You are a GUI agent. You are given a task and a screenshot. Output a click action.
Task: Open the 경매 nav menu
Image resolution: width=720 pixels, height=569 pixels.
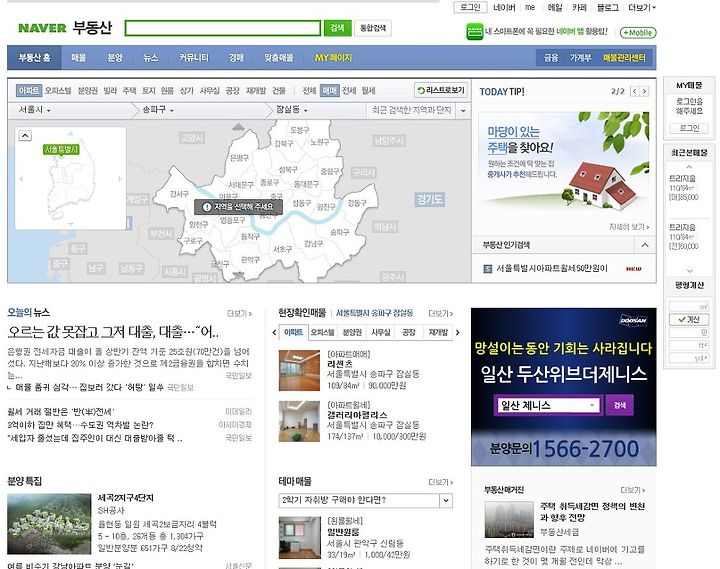pos(236,57)
